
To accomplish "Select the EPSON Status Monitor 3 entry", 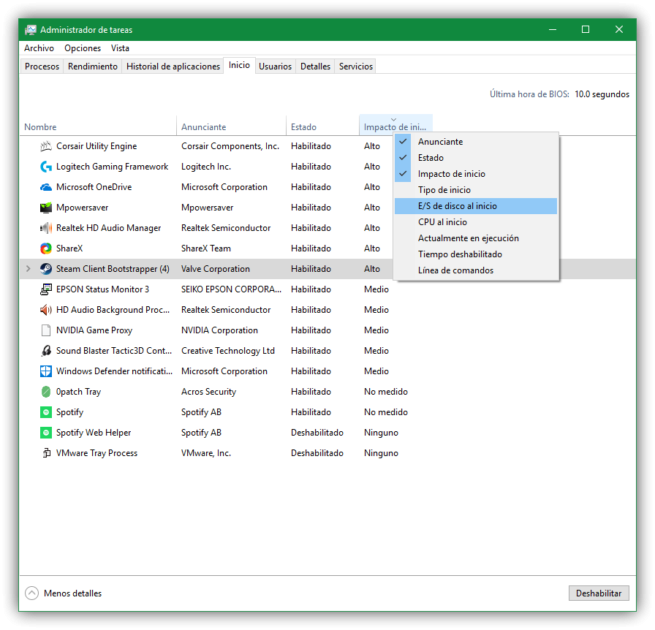I will (103, 290).
